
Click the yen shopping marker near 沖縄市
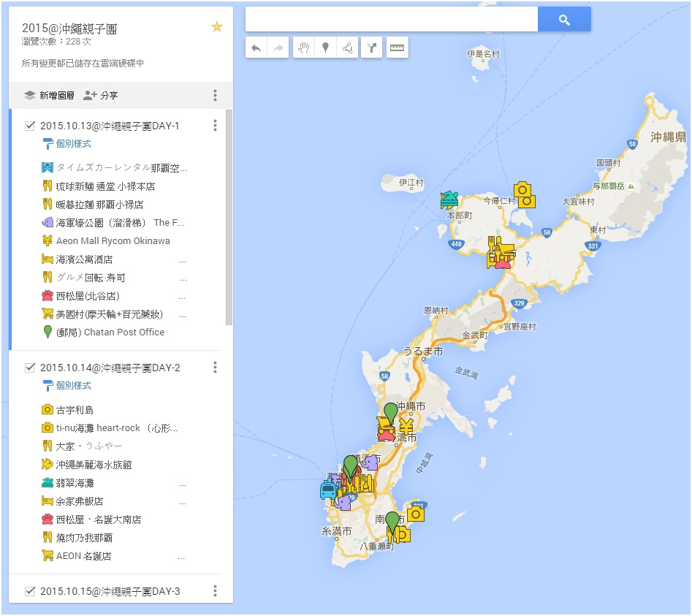click(406, 427)
